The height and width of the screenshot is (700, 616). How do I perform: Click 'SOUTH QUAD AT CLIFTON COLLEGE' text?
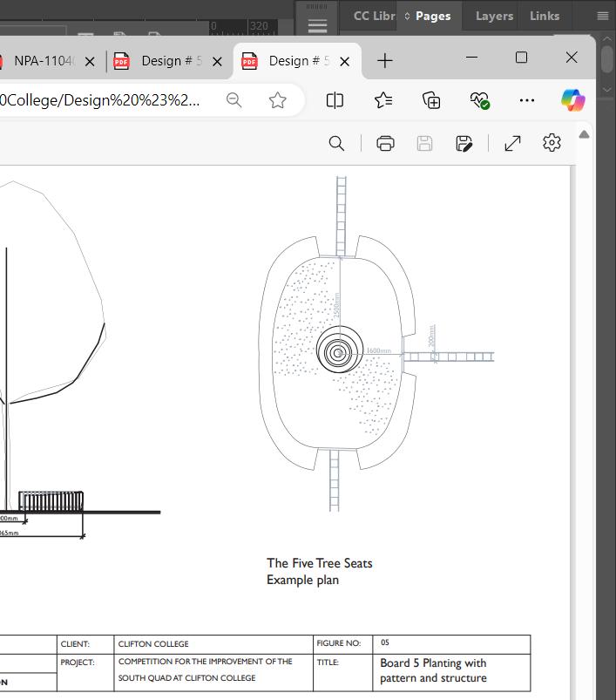(x=187, y=678)
